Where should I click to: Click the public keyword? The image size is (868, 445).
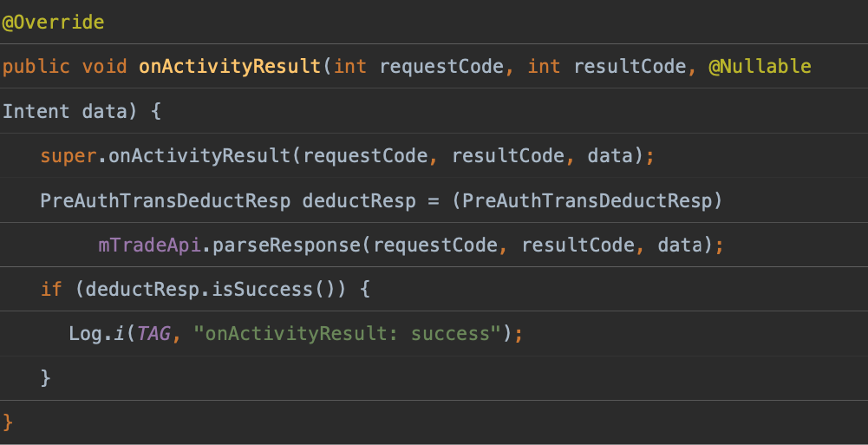(36, 67)
